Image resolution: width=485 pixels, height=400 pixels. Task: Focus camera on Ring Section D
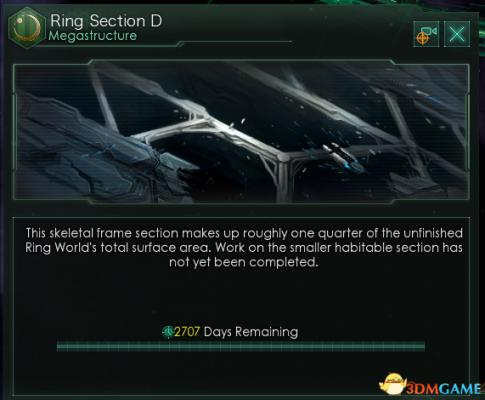(x=426, y=34)
